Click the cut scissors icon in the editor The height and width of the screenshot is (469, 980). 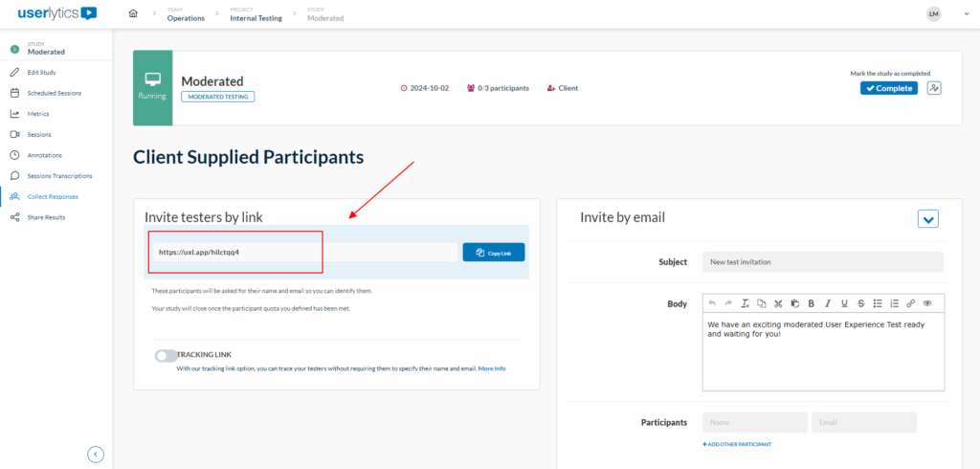(778, 303)
